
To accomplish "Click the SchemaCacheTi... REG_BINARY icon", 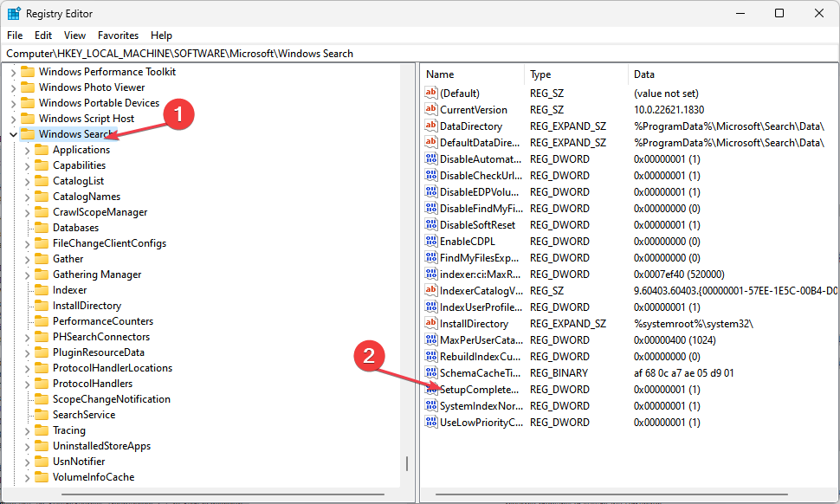I will pos(430,372).
